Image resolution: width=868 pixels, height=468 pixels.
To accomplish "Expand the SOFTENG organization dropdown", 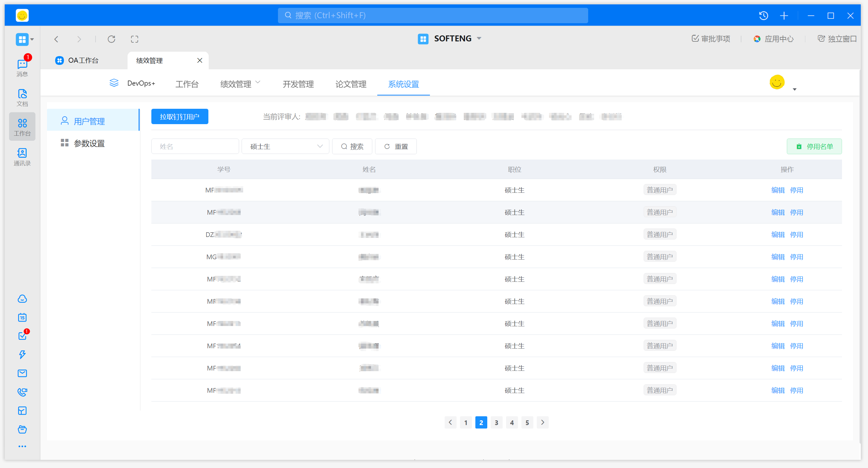I will (x=479, y=39).
